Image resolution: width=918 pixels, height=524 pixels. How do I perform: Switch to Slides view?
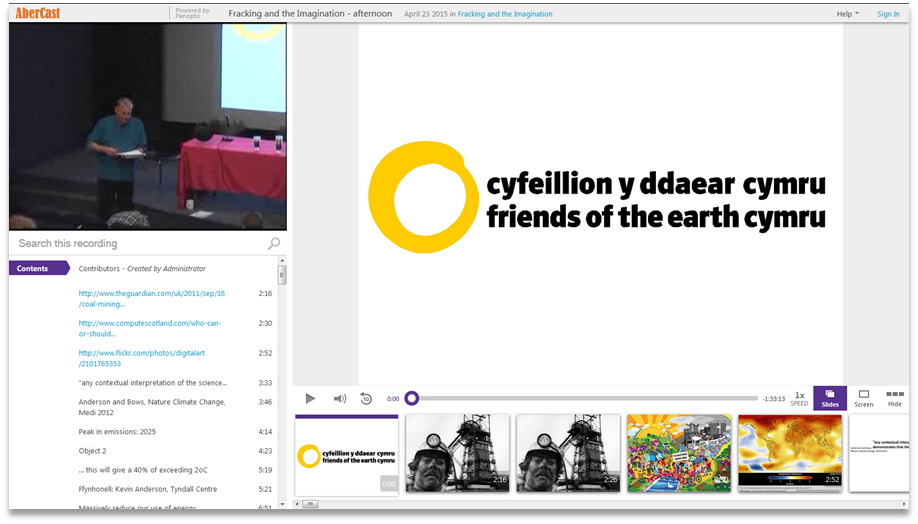tap(830, 398)
